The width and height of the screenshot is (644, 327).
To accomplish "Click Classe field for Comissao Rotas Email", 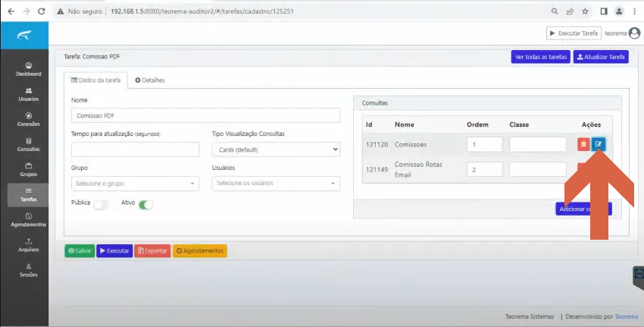I will [x=538, y=169].
